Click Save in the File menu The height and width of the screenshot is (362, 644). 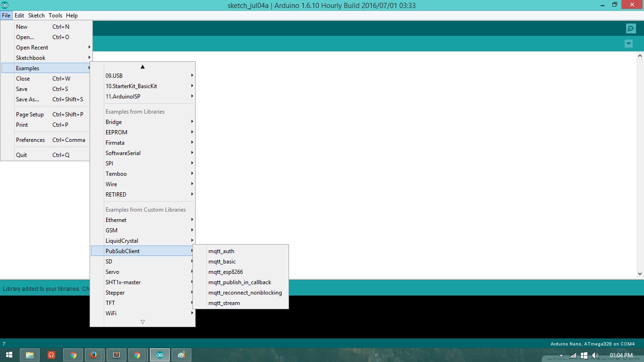pos(46,89)
